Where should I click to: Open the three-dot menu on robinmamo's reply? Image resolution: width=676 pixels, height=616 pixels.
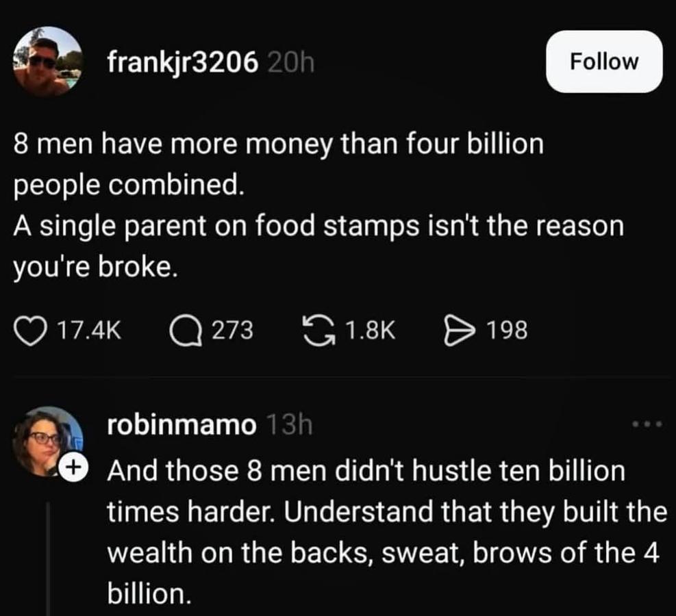point(647,425)
